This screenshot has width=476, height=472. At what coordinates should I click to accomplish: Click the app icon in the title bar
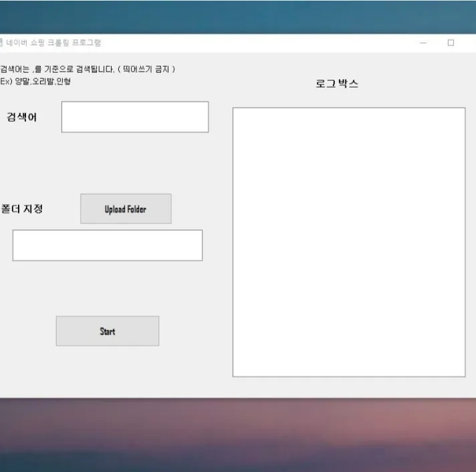coord(1,43)
